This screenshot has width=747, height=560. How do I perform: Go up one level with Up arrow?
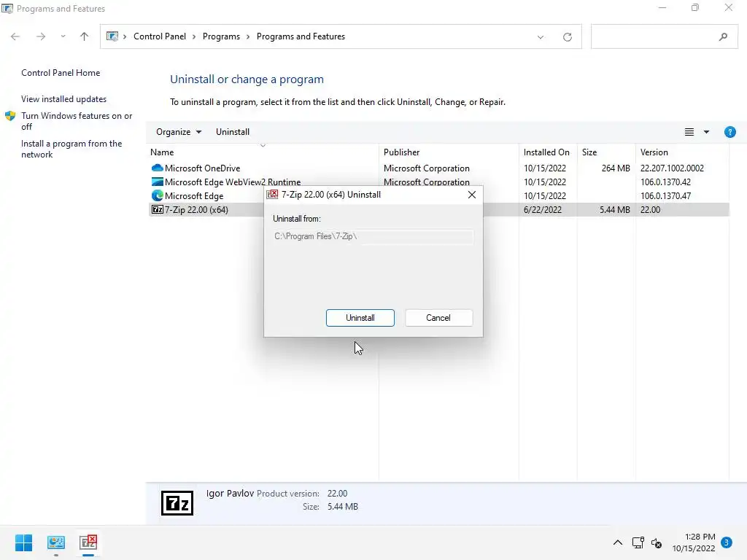pos(85,36)
